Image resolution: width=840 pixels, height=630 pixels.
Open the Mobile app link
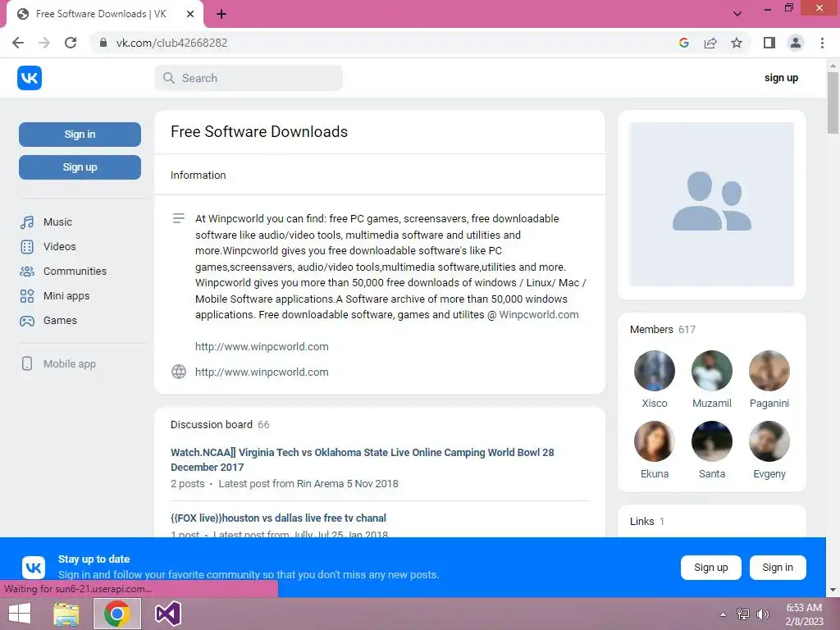click(58, 363)
